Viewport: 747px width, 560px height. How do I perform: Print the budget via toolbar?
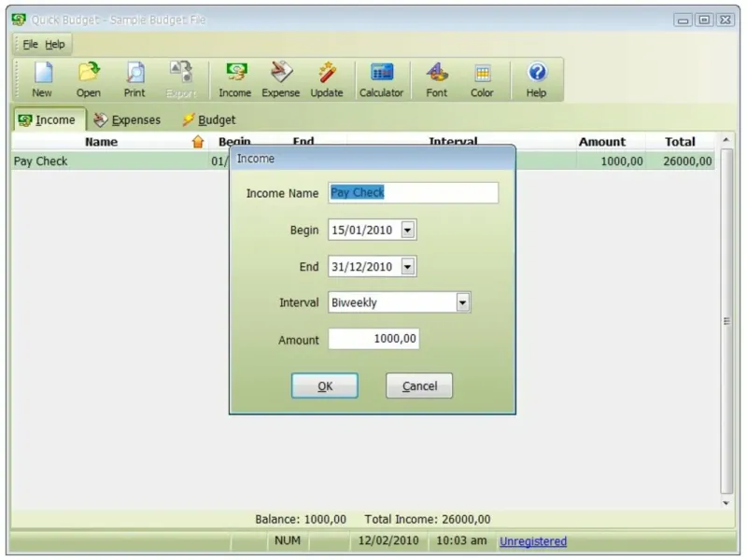click(x=134, y=80)
